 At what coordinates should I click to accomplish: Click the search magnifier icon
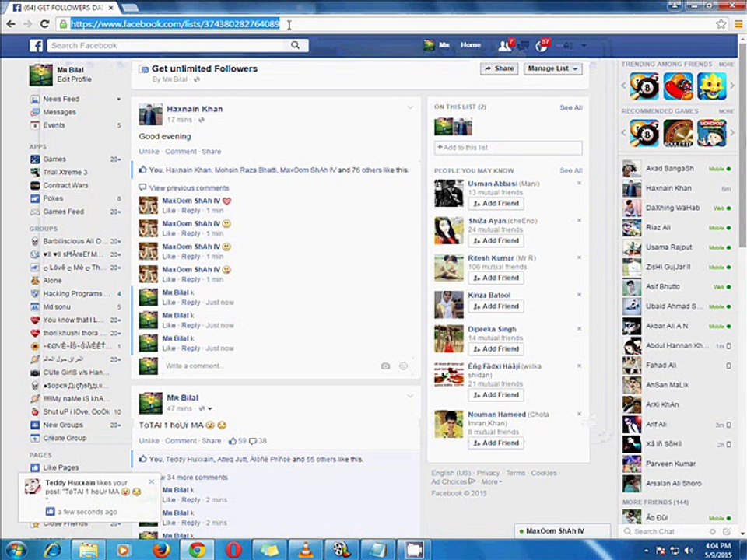(x=295, y=45)
